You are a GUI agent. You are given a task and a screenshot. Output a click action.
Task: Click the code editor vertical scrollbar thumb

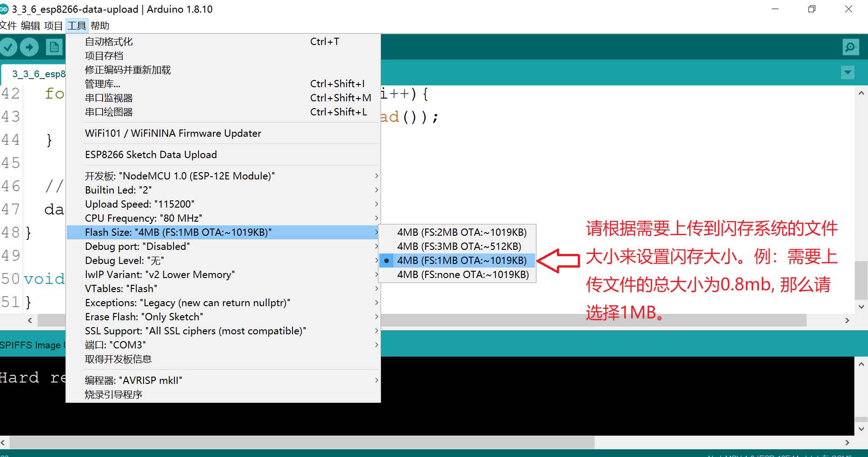(x=861, y=280)
